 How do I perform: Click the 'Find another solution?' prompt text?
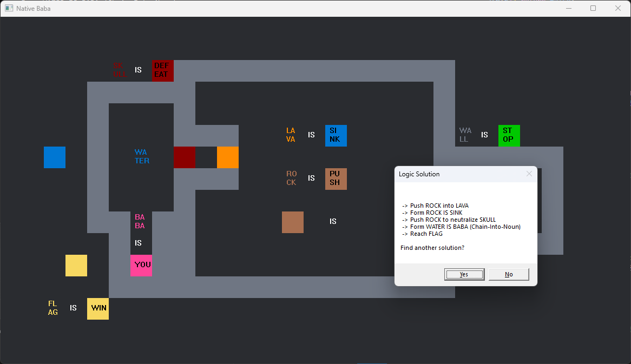click(x=432, y=248)
